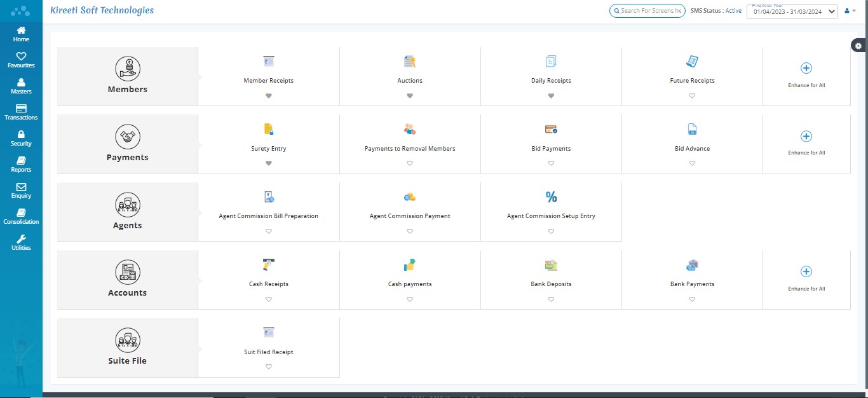This screenshot has width=868, height=398.
Task: Click the Suit Filed Receipt icon
Action: [x=268, y=333]
